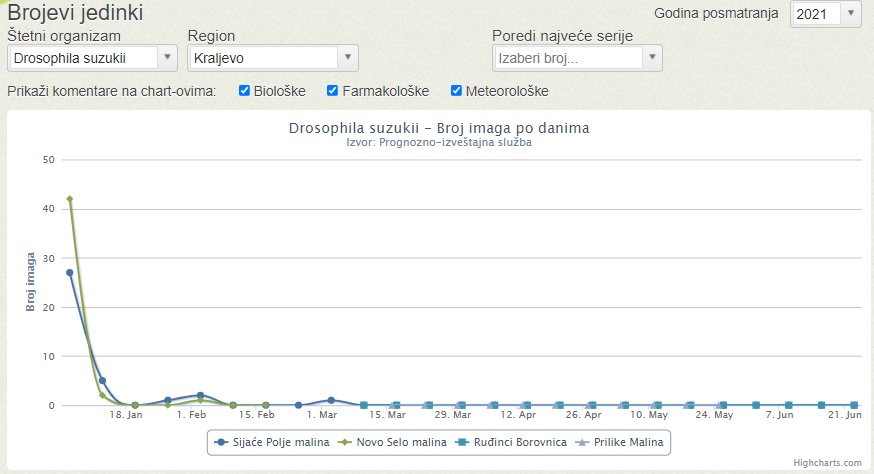Disable the Meteorološke comments checkbox
The width and height of the screenshot is (874, 474).
[x=456, y=90]
